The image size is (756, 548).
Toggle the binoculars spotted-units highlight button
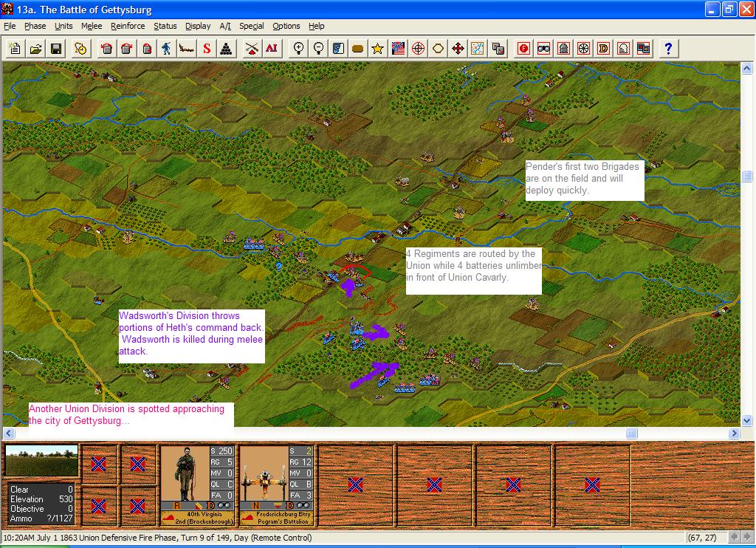point(544,48)
